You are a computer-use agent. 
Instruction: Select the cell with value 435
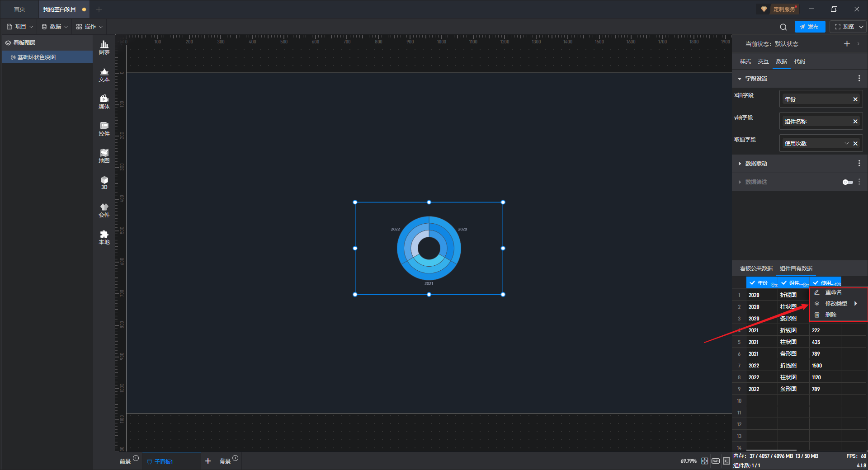825,342
